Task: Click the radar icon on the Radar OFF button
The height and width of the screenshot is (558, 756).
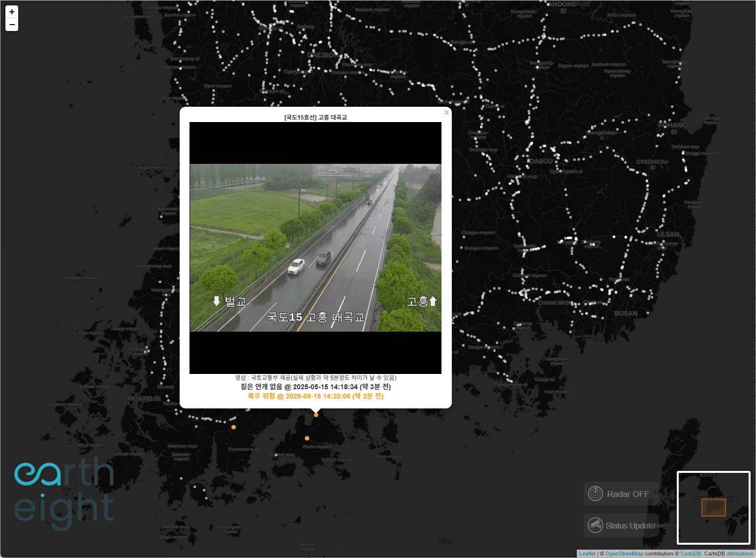Action: pyautogui.click(x=596, y=494)
